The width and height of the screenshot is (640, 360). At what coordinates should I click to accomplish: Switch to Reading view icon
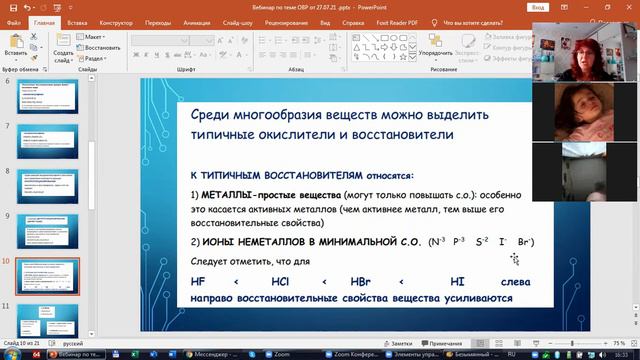point(518,344)
